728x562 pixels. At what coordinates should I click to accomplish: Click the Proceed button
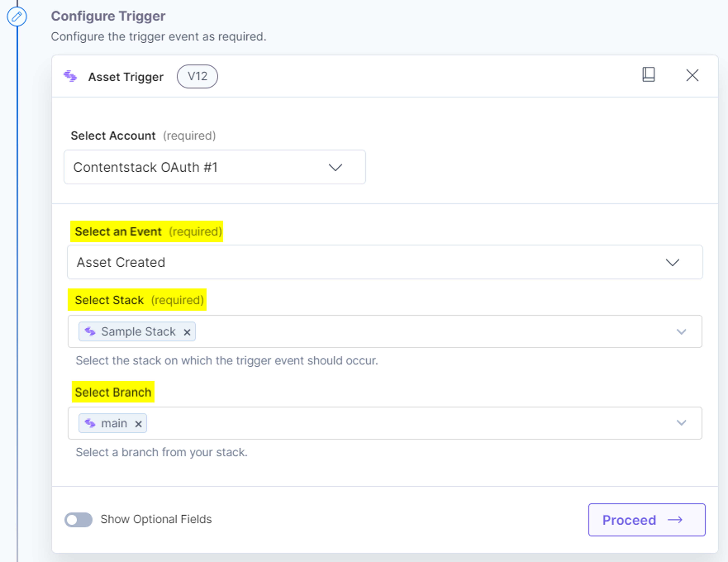[647, 520]
